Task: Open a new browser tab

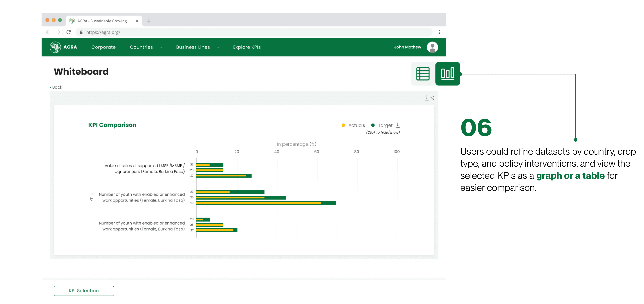Action: 149,21
